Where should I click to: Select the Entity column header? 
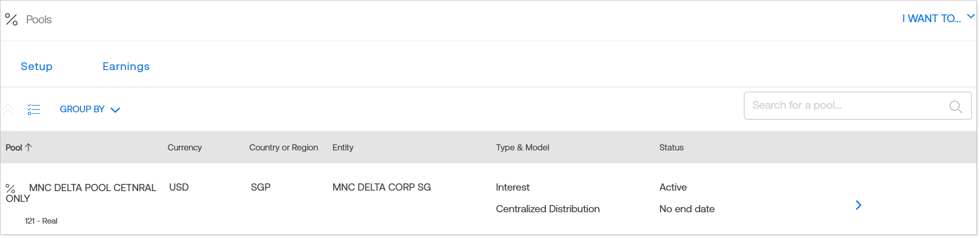pyautogui.click(x=343, y=147)
